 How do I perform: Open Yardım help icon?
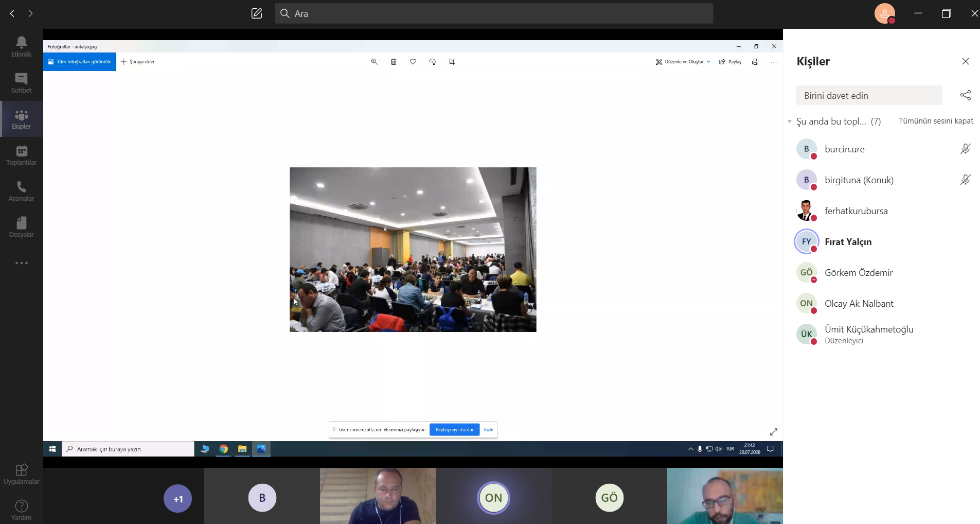click(x=22, y=510)
